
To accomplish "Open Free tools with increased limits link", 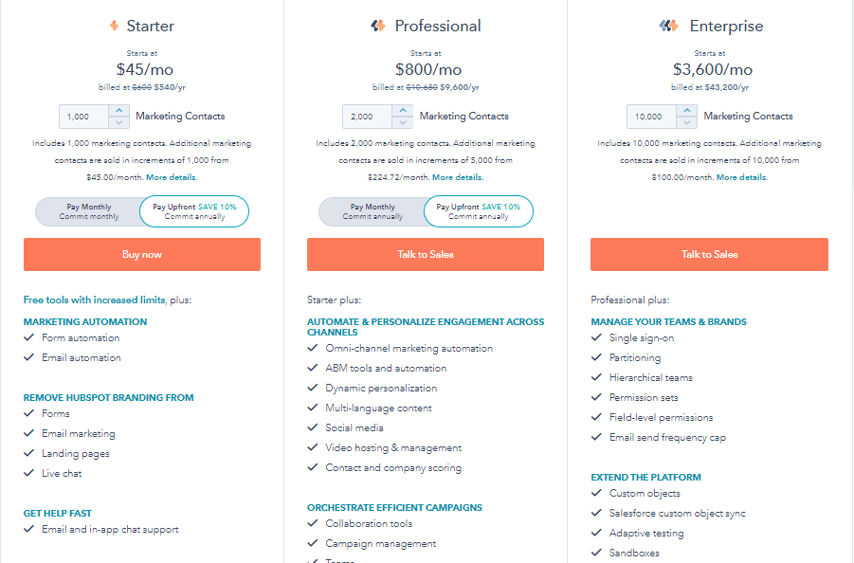I will pos(94,299).
